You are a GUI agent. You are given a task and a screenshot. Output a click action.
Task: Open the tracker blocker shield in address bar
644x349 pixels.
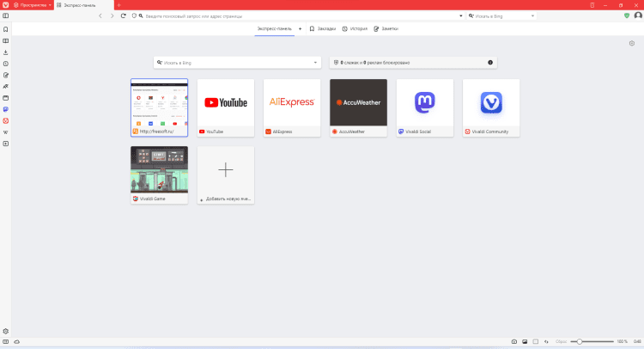click(134, 16)
